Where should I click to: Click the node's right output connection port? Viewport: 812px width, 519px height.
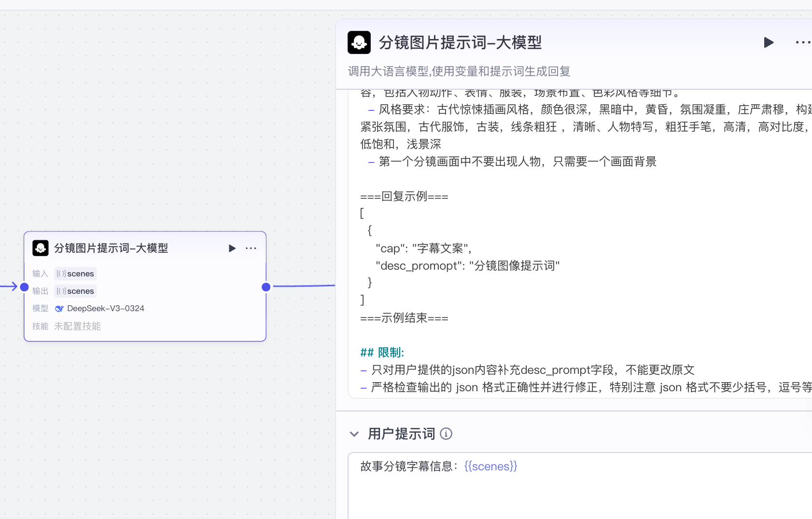(266, 287)
